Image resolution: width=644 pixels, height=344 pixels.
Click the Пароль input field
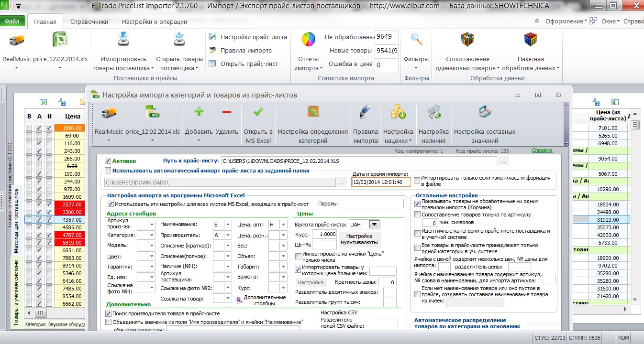(x=372, y=204)
